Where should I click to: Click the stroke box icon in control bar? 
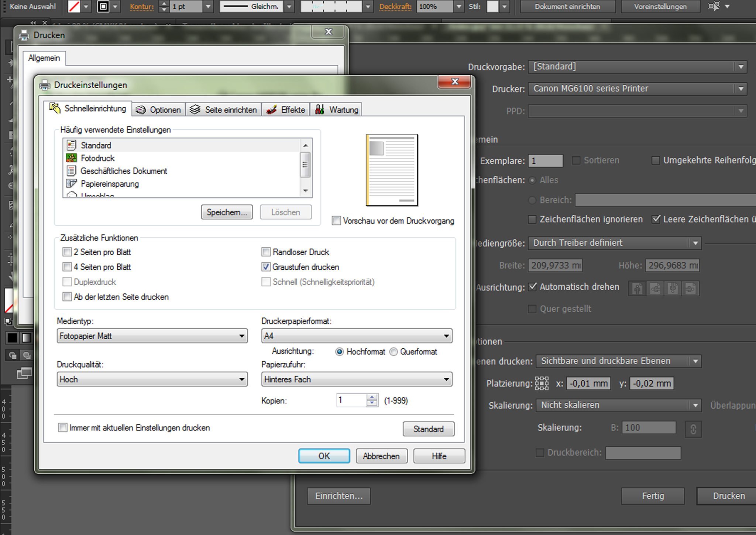[x=103, y=7]
